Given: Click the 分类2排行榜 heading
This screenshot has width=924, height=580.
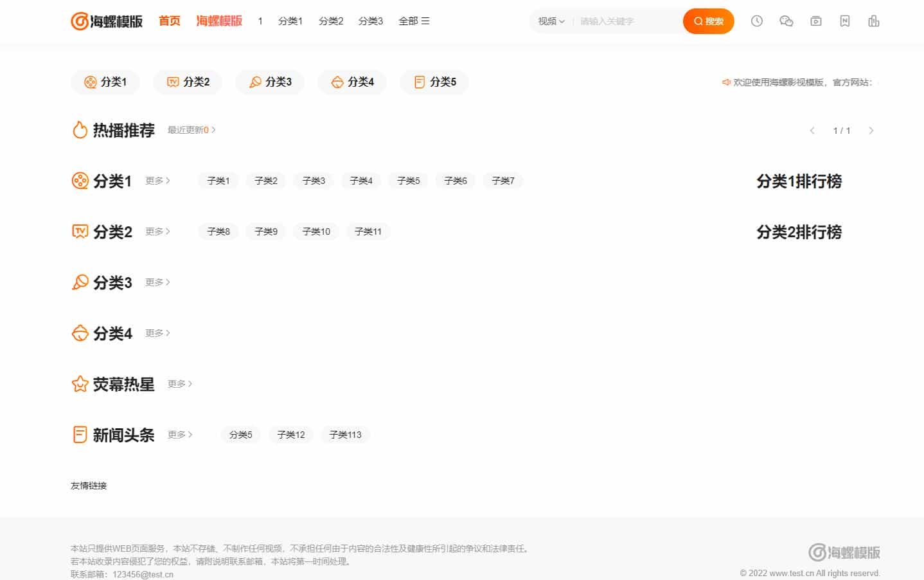Looking at the screenshot, I should (x=799, y=232).
